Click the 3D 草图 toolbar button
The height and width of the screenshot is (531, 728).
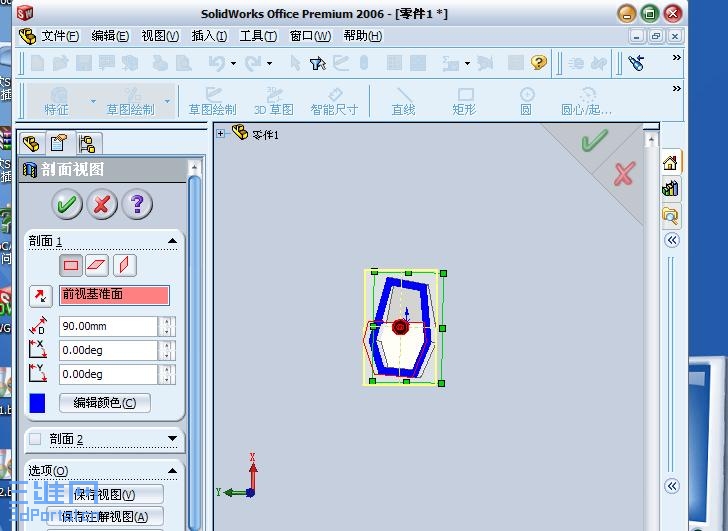[273, 101]
